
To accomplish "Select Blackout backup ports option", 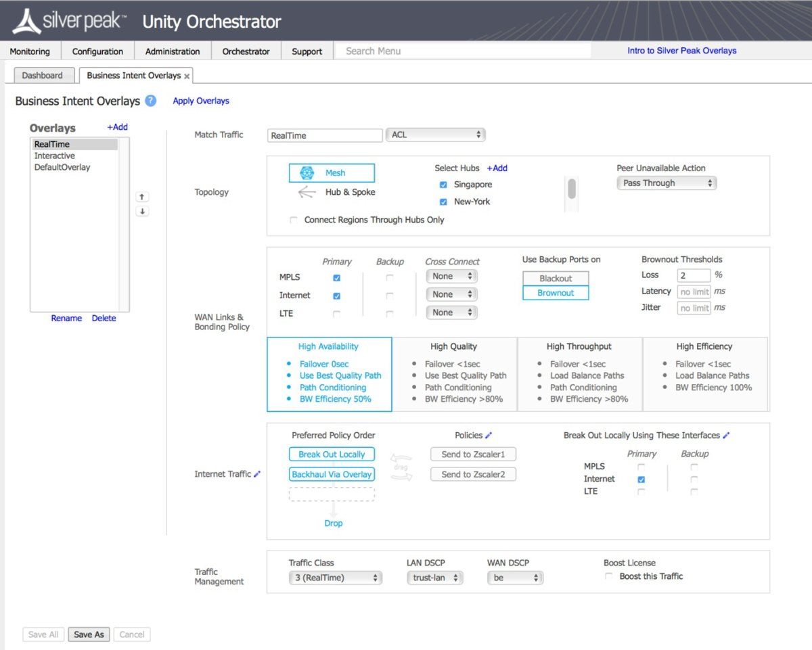I will click(x=556, y=278).
